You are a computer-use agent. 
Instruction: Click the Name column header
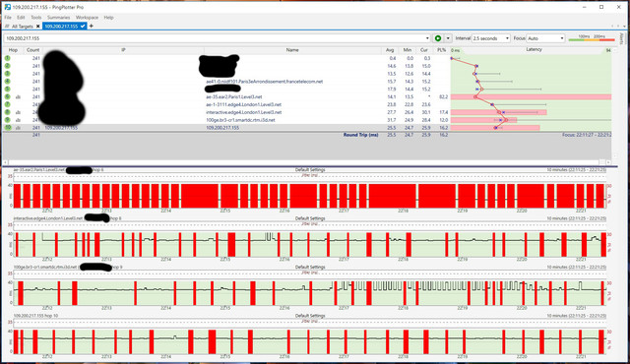coord(292,50)
